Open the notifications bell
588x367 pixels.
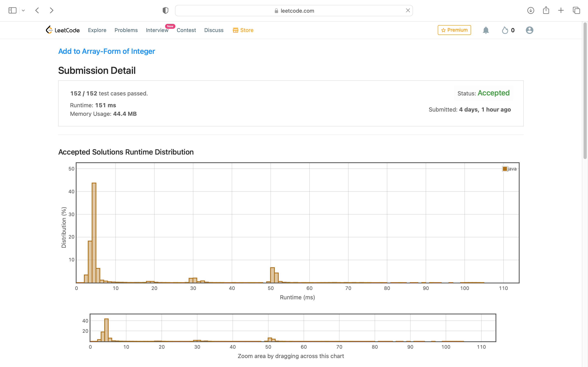point(486,30)
